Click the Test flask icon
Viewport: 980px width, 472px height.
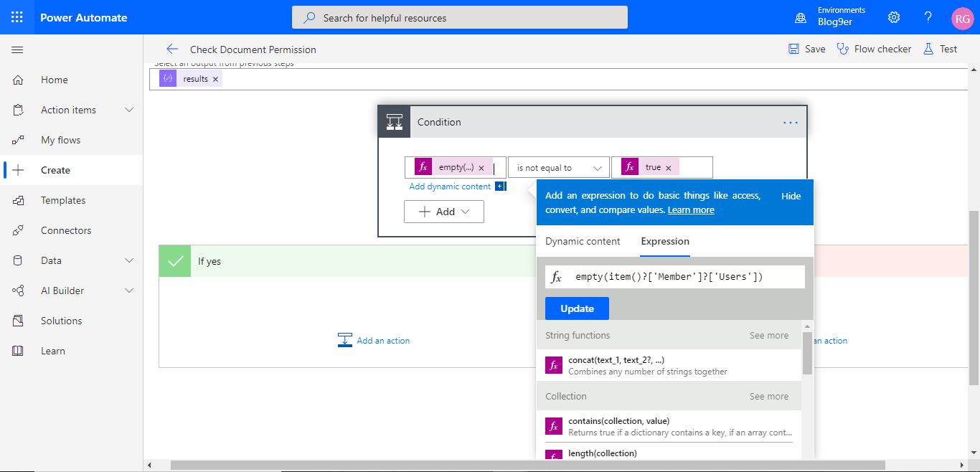[928, 49]
